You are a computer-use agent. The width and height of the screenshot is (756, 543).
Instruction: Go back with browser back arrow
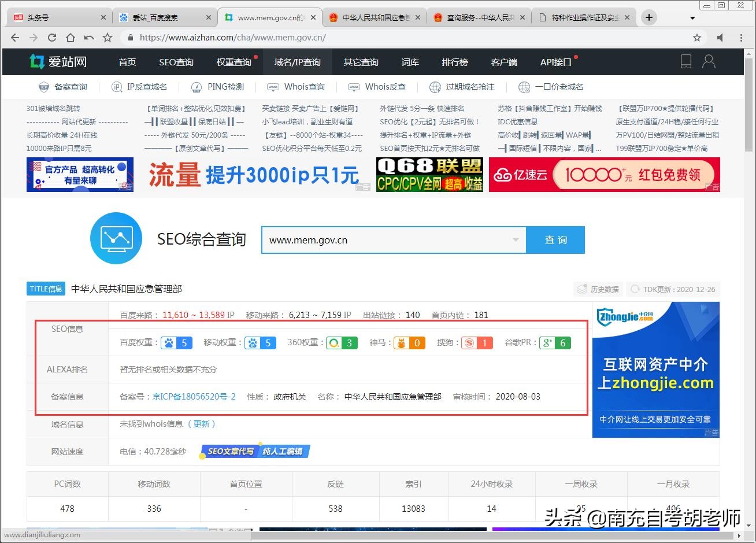coord(15,38)
